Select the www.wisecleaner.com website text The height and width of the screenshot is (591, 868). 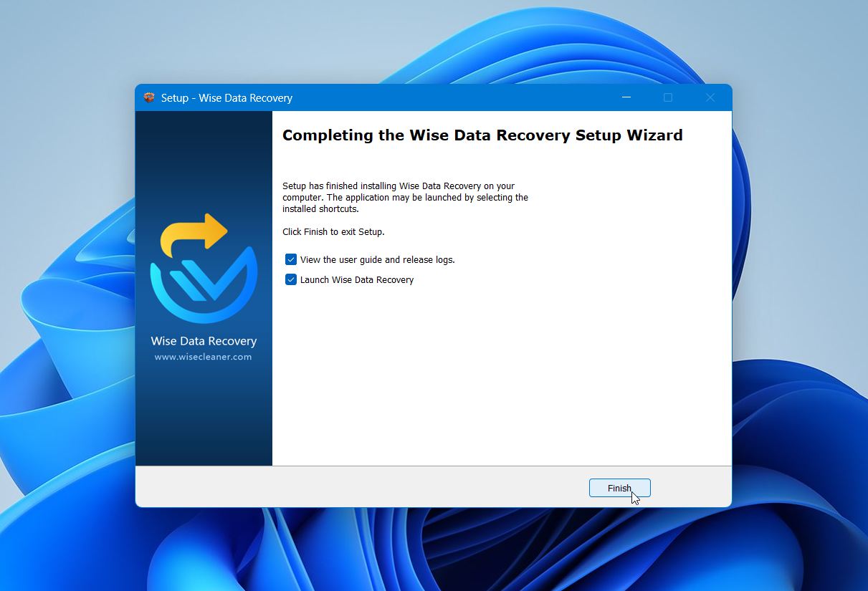(x=203, y=357)
